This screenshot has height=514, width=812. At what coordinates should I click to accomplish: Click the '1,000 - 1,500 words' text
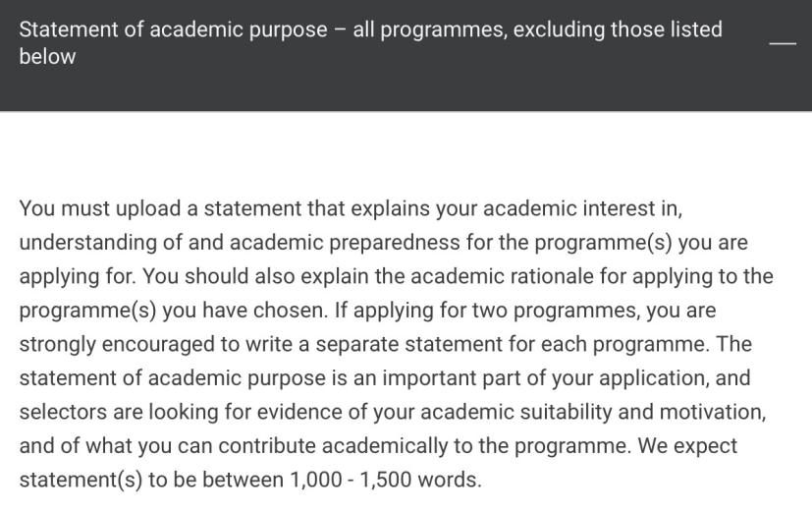pos(385,480)
